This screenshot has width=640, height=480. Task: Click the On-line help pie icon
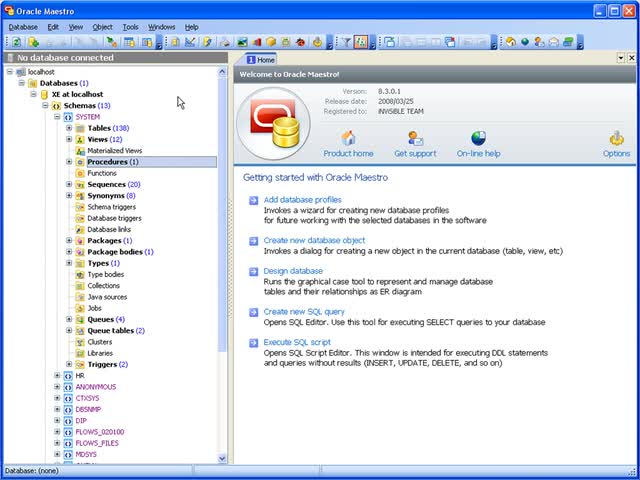pyautogui.click(x=478, y=138)
